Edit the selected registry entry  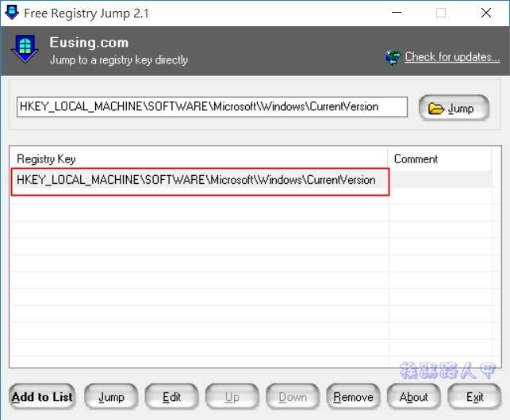click(172, 397)
